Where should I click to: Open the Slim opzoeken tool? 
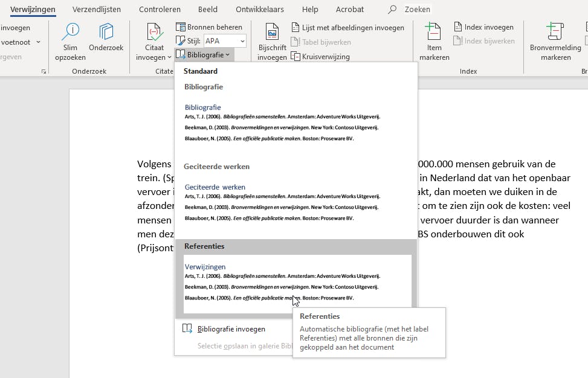pos(70,42)
